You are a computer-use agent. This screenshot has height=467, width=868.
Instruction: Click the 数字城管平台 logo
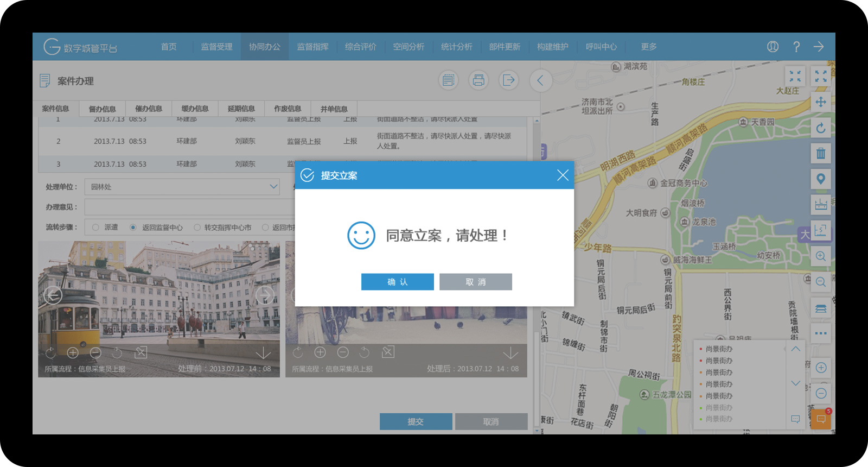coord(80,47)
